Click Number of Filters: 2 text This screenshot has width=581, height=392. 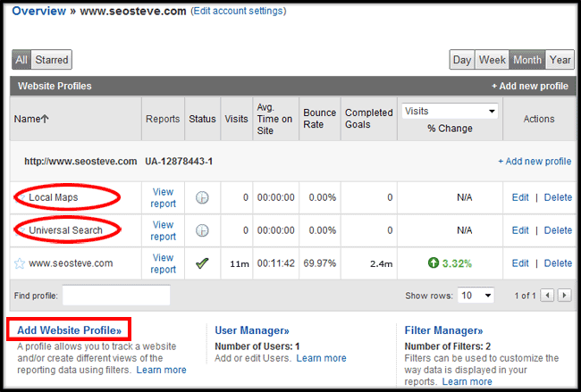(447, 346)
